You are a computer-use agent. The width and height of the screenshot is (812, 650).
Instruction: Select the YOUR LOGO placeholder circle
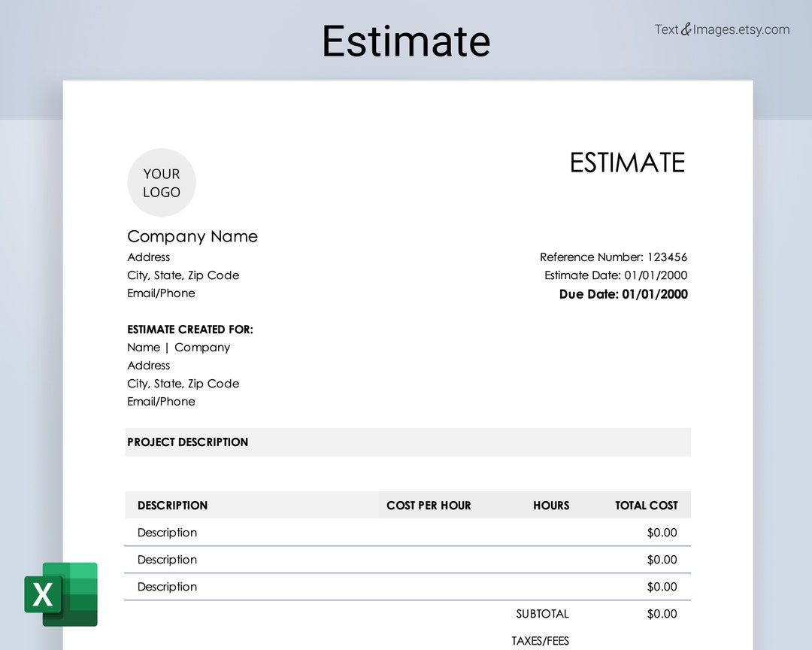(x=162, y=182)
